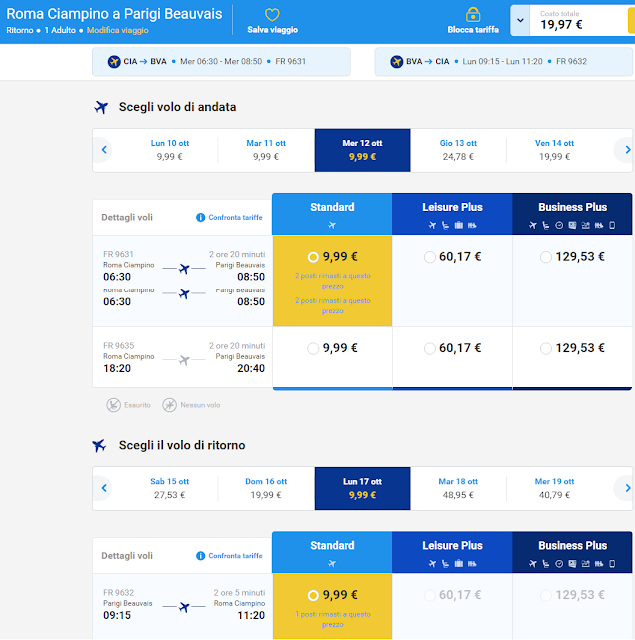Click outbound Business Plus fare header
The width and height of the screenshot is (635, 640).
coord(572,214)
